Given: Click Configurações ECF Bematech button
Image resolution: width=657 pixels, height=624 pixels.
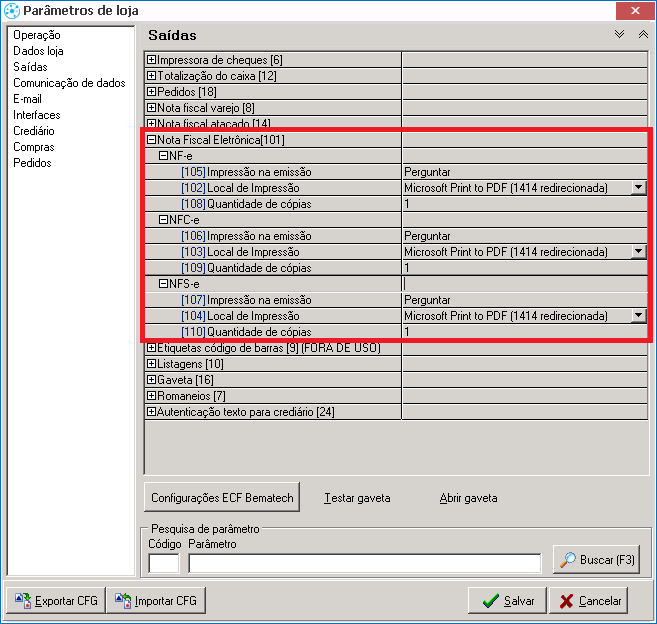Looking at the screenshot, I should coord(222,497).
